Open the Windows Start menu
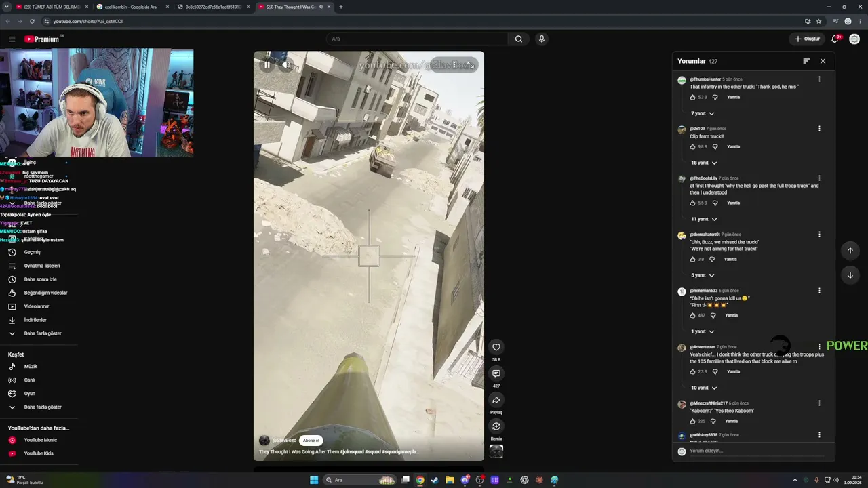Screen dimensions: 868x488 coord(314,480)
